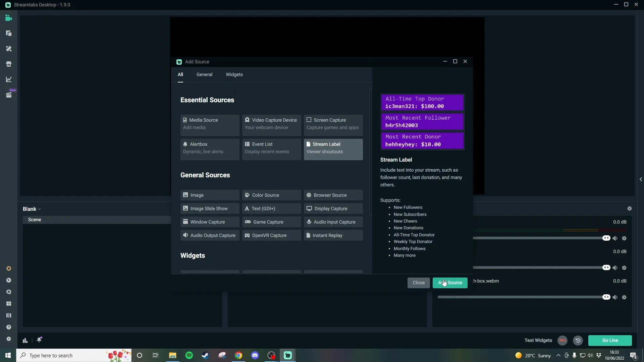Open the Editor tab in the sidebar
Image resolution: width=644 pixels, height=362 pixels.
(9, 18)
